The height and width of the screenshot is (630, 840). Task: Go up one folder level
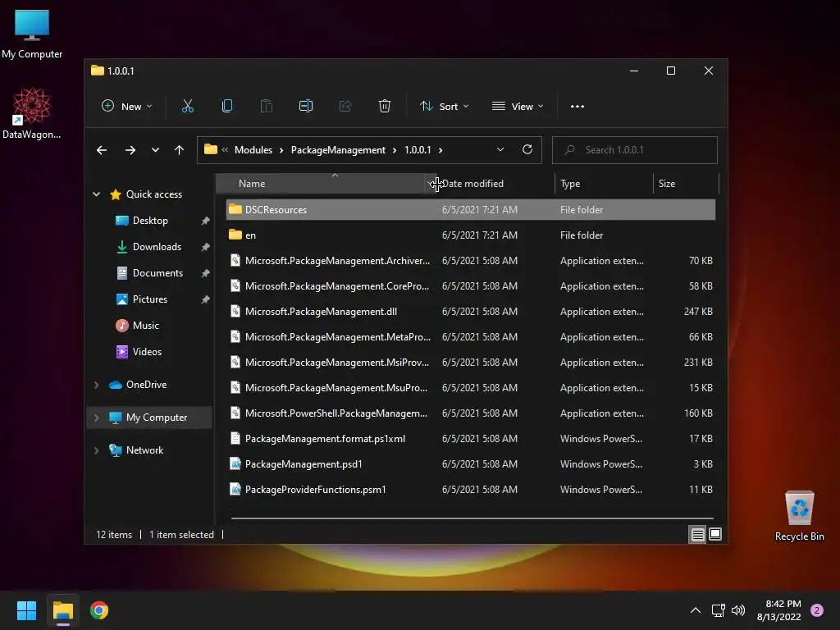pos(180,150)
